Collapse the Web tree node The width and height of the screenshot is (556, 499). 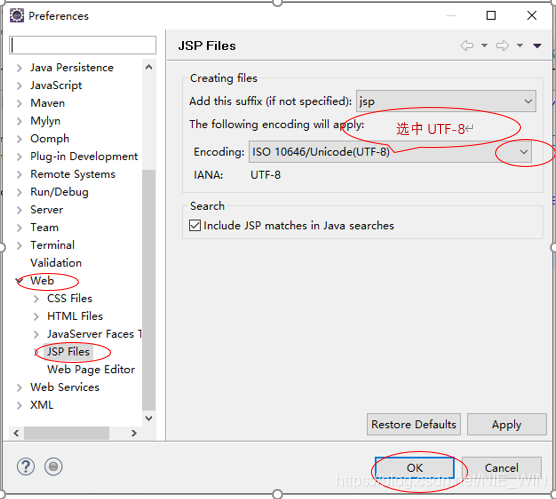pos(19,281)
